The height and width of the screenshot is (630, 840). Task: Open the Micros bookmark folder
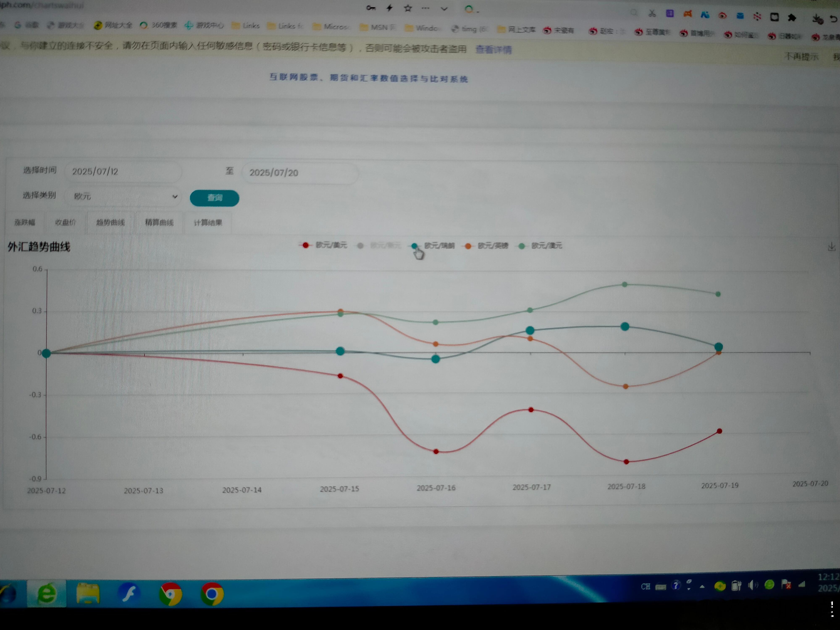click(x=331, y=27)
